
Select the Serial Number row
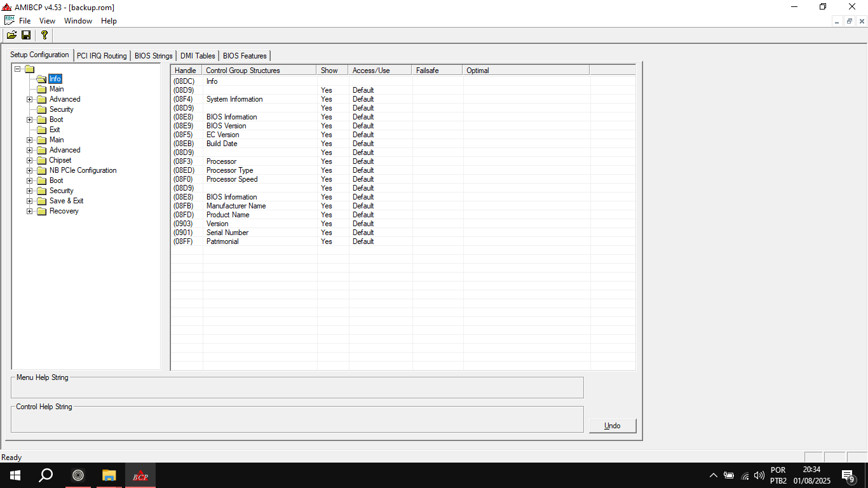tap(403, 233)
